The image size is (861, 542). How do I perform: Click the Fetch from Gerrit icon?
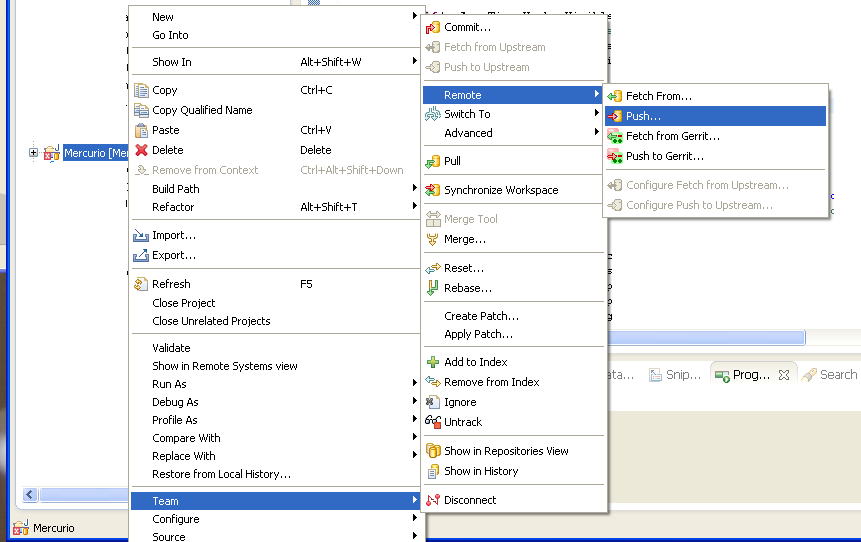[615, 136]
